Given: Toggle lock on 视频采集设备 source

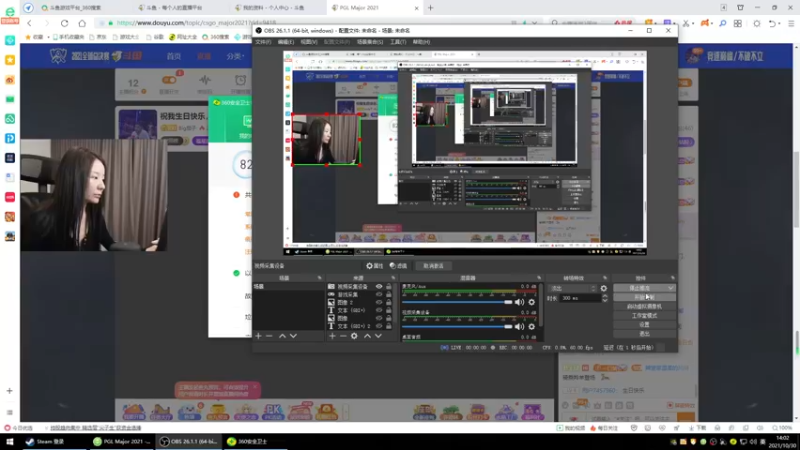Looking at the screenshot, I should tap(389, 287).
